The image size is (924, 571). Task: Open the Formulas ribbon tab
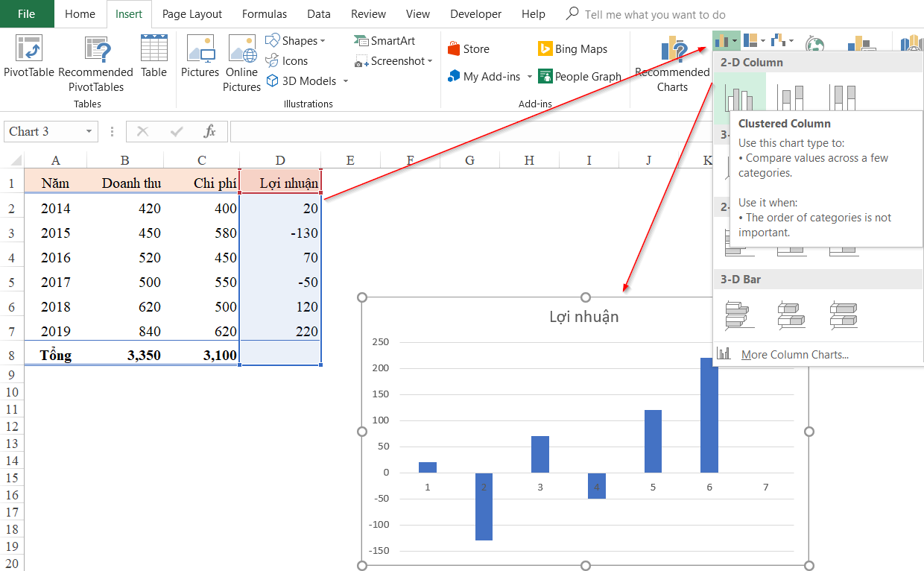pyautogui.click(x=265, y=14)
